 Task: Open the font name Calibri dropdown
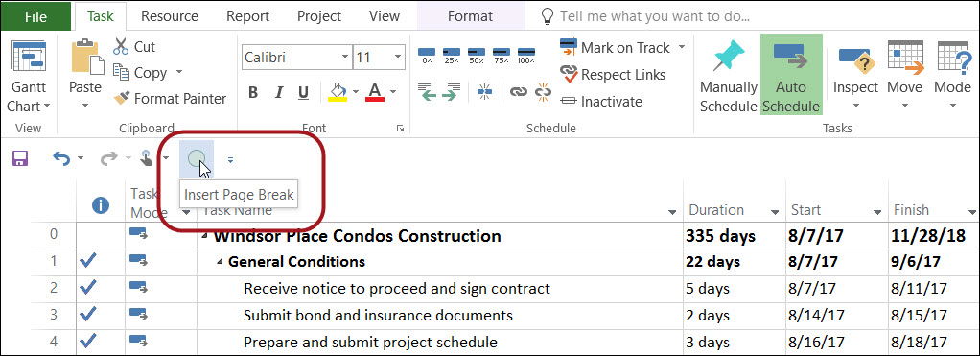click(x=345, y=58)
